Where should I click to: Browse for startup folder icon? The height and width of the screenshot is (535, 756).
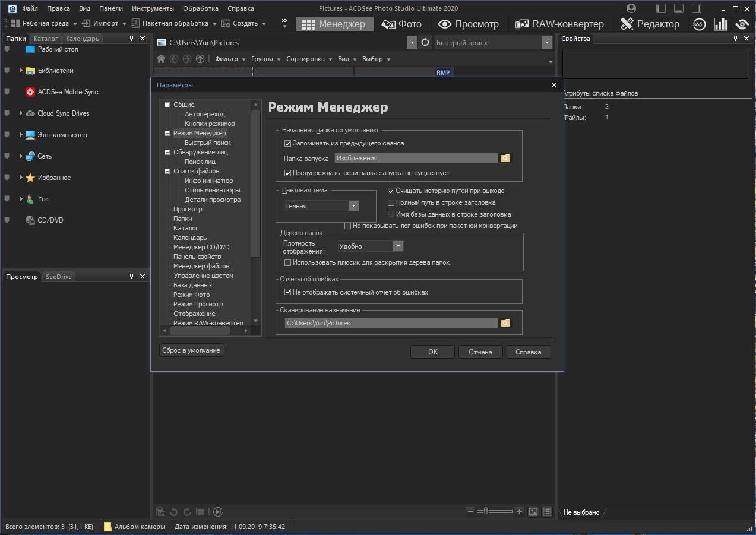point(505,158)
